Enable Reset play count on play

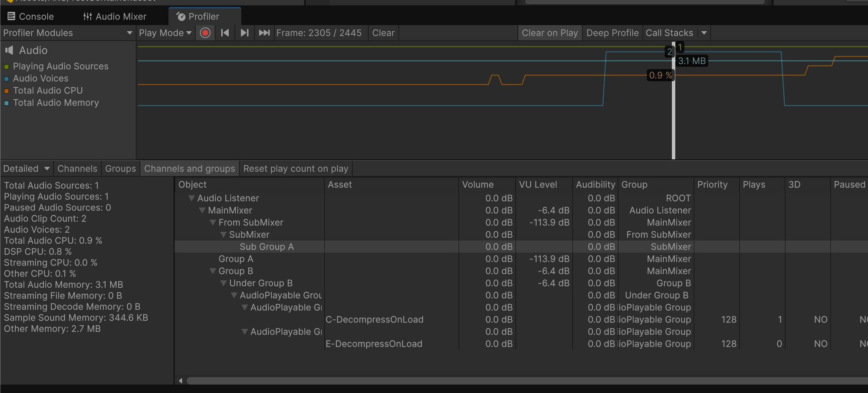[296, 169]
